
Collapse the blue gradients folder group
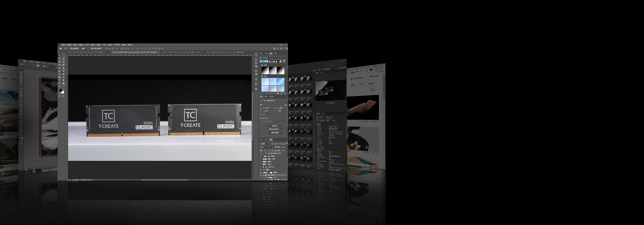pos(260,76)
